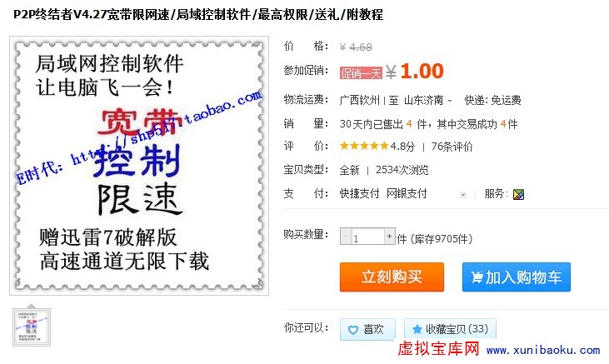
Task: Click the colorful service guarantee icon
Action: tap(518, 194)
